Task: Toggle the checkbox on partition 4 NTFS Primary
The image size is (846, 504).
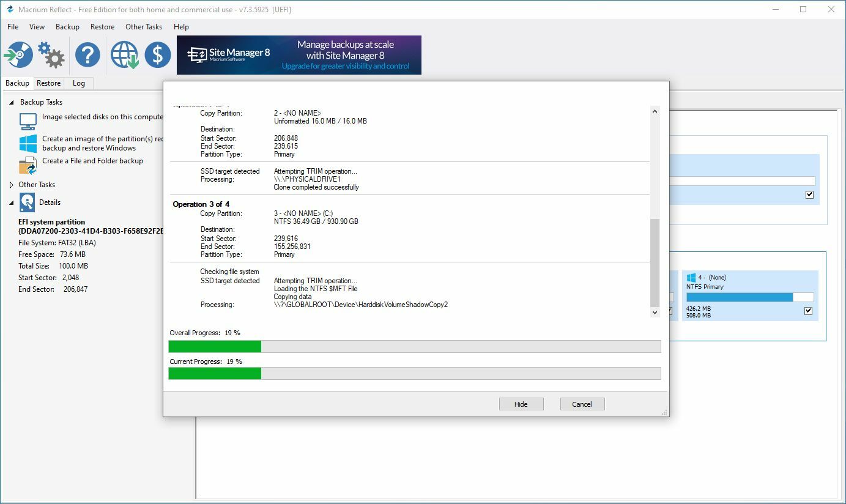Action: pos(808,311)
